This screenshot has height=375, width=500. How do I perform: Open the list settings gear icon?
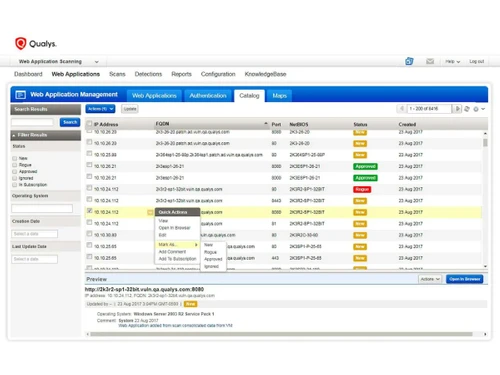click(476, 109)
